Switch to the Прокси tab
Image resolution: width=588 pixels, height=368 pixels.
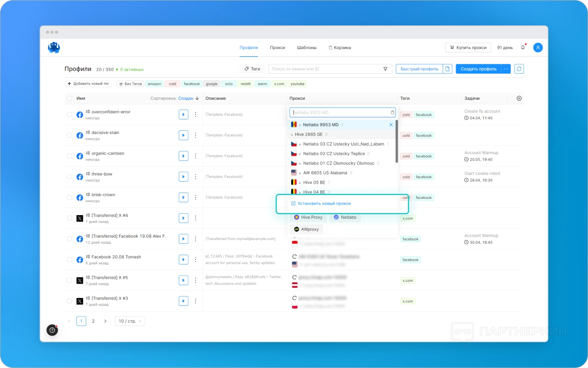[x=277, y=47]
